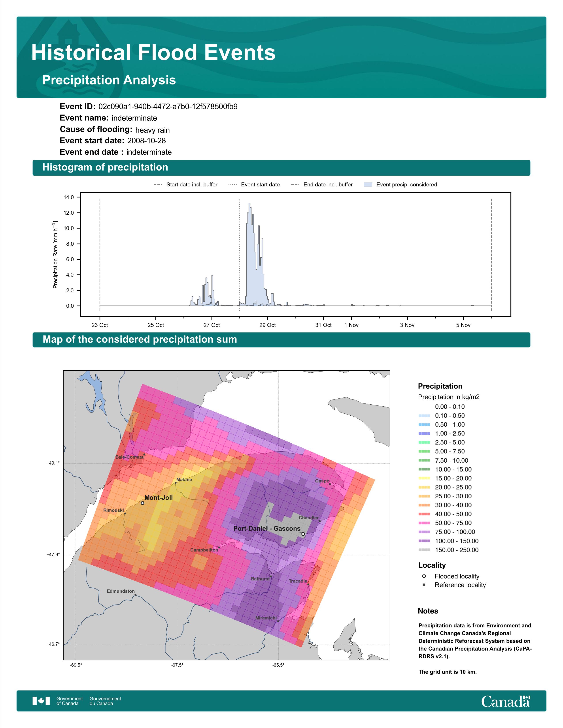Click the Gaspé map label
Image resolution: width=563 pixels, height=728 pixels.
[322, 481]
